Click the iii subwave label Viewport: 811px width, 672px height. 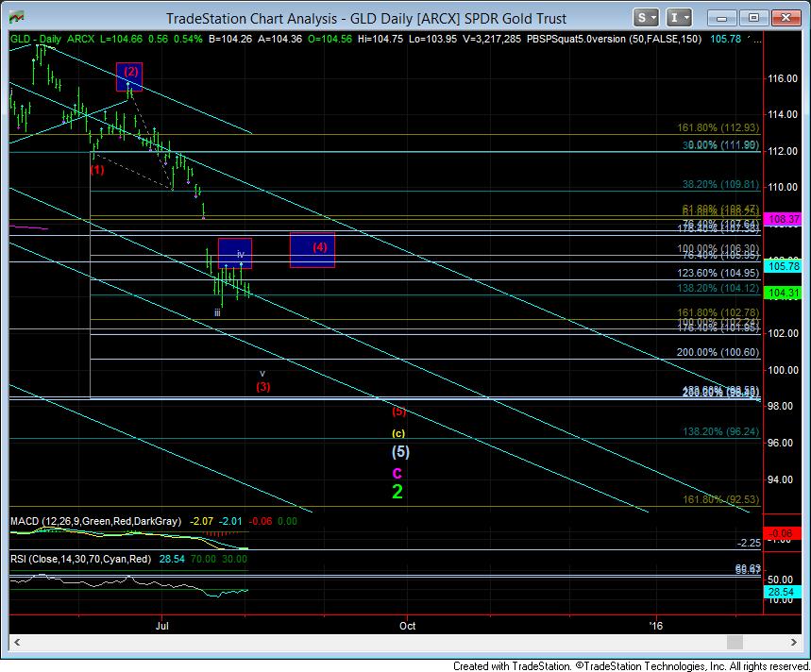point(218,312)
